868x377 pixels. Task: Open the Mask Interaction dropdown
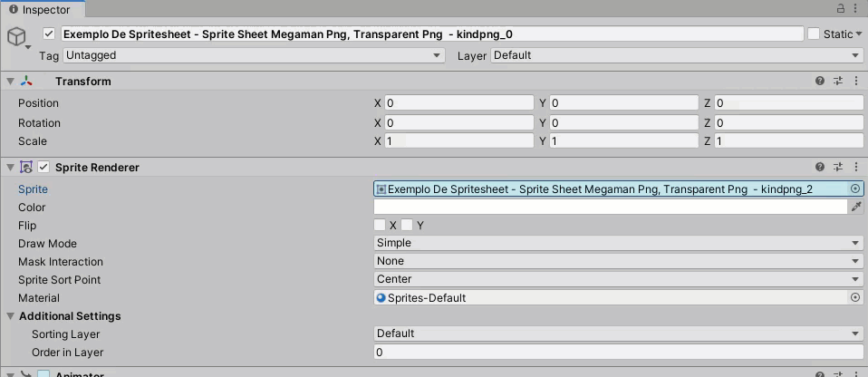[618, 261]
